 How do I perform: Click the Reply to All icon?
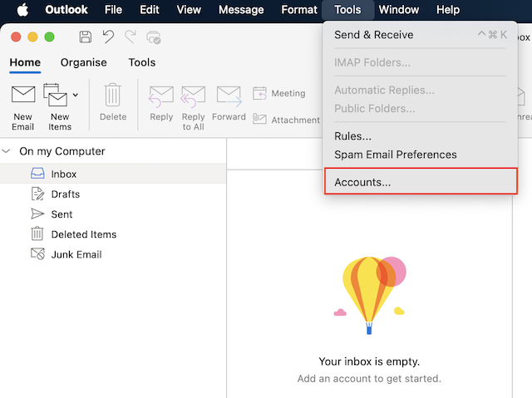[193, 96]
